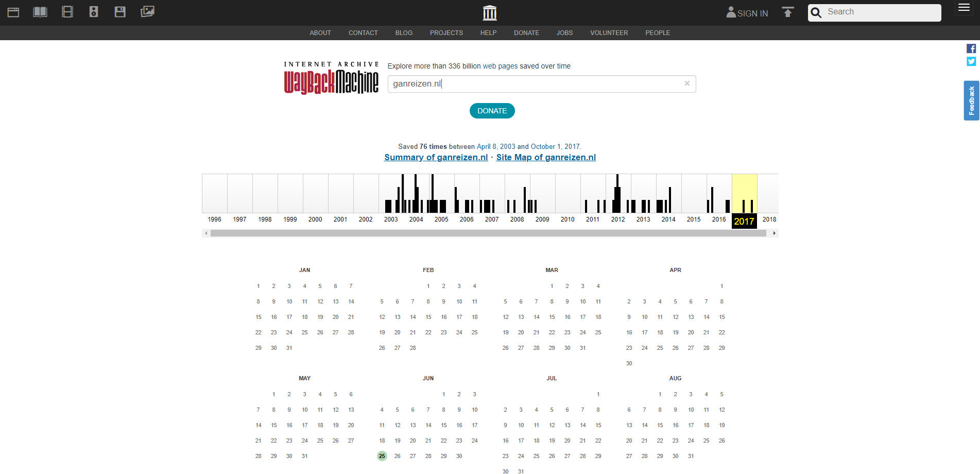Select year 2008 in timeline
980x474 pixels.
(x=517, y=219)
